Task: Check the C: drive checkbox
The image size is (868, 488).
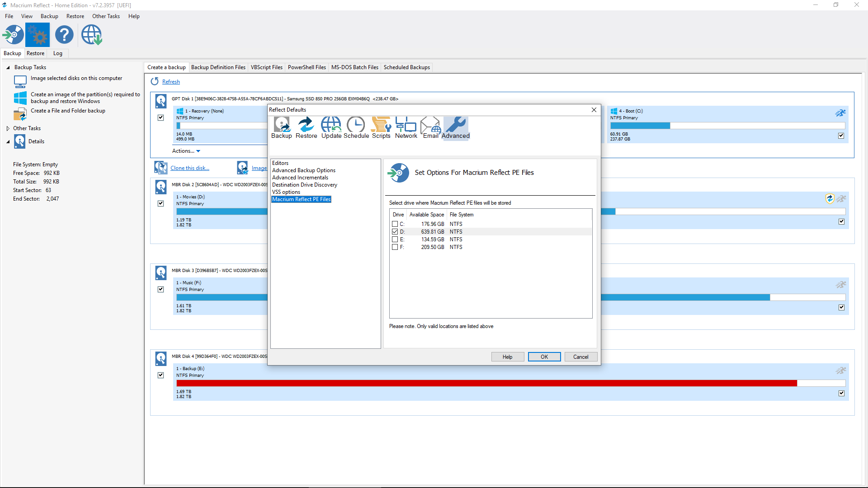Action: click(x=395, y=224)
